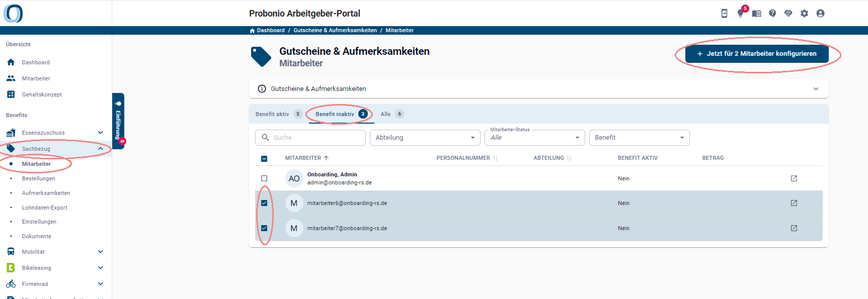
Task: Click the Dashboard house icon in the sidebar
Action: pyautogui.click(x=11, y=62)
